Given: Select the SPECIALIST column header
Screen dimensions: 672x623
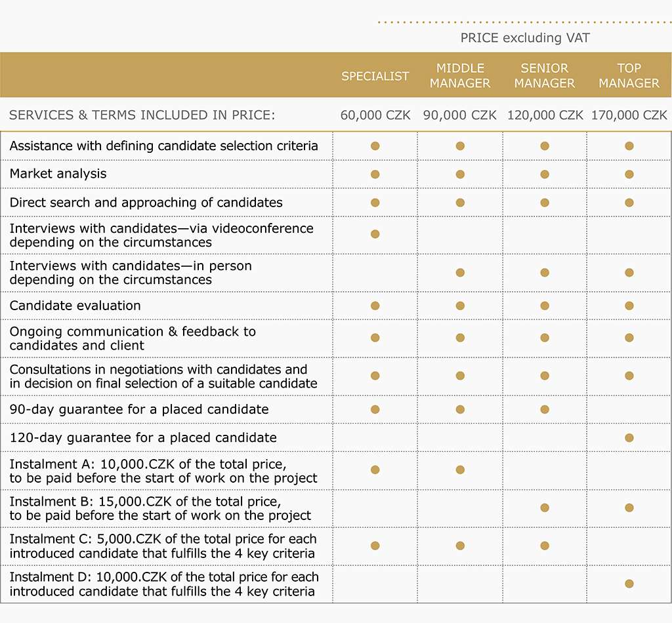Looking at the screenshot, I should (375, 76).
